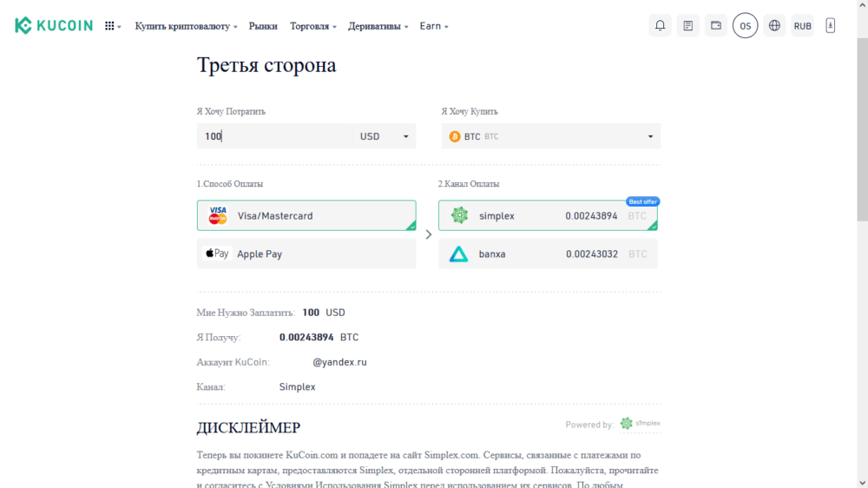Image resolution: width=868 pixels, height=488 pixels.
Task: Open the notifications bell
Action: coord(661,26)
